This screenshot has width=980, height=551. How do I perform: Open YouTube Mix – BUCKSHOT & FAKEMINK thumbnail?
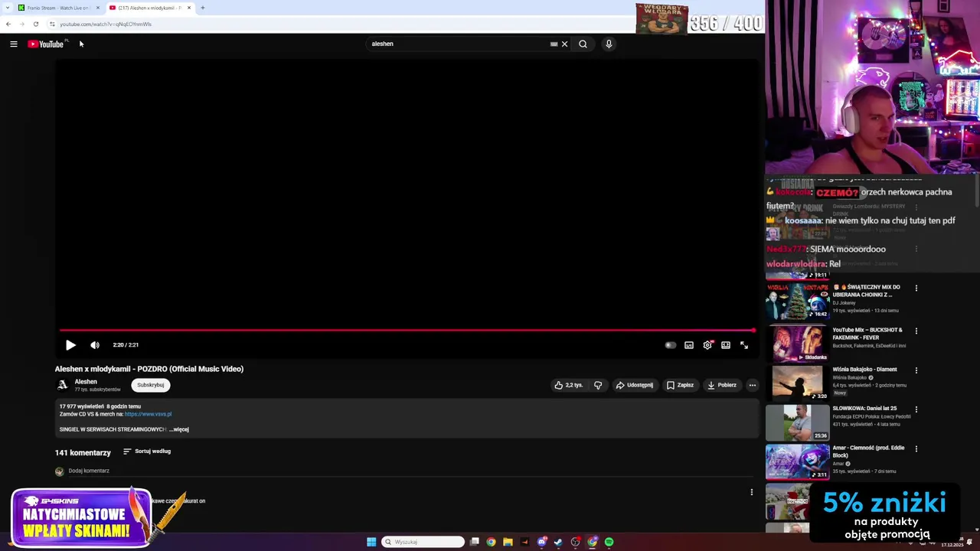(797, 344)
